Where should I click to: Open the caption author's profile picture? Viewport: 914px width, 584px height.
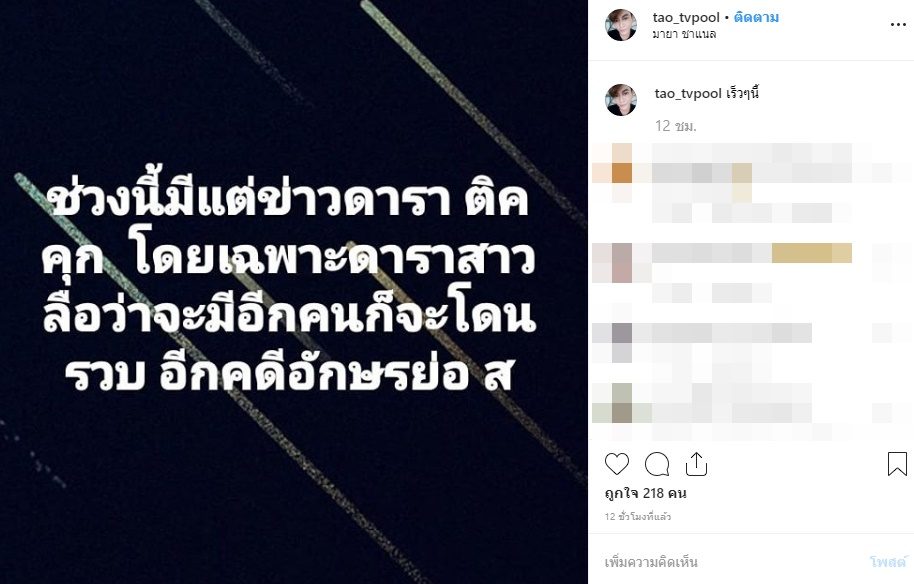coord(621,100)
